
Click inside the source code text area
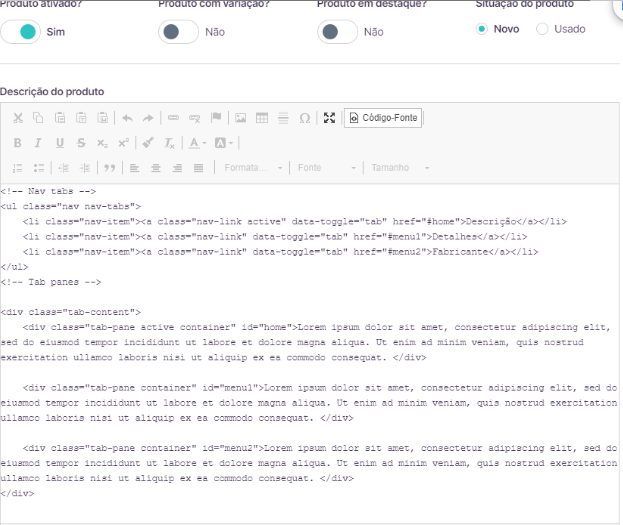click(310, 353)
